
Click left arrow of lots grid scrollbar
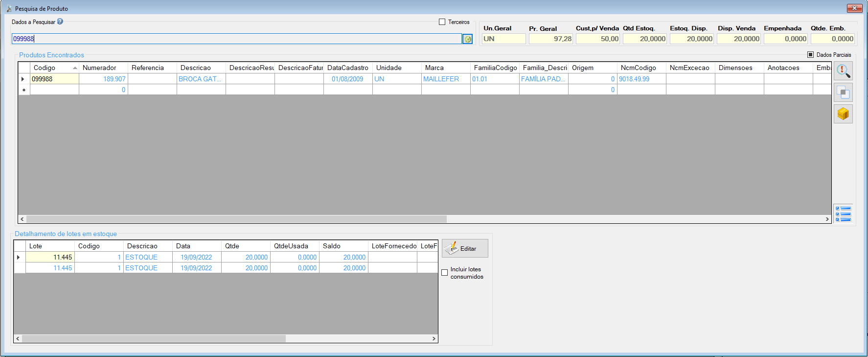tap(18, 338)
